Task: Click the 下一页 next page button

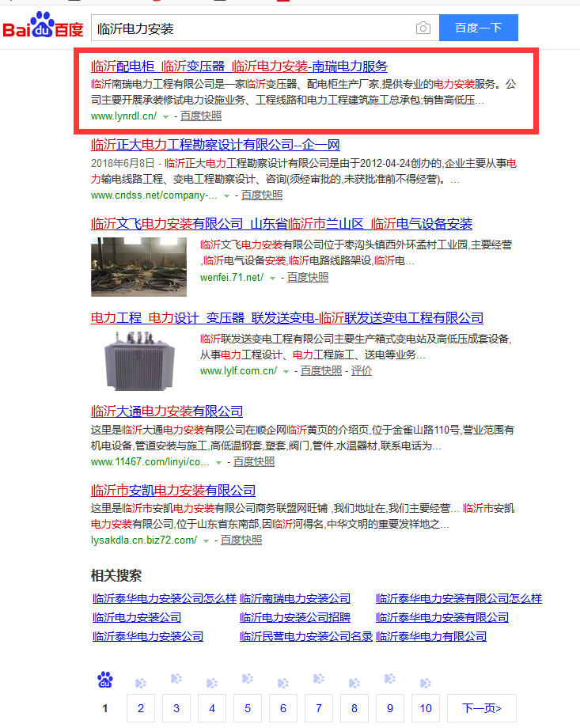Action: (482, 708)
